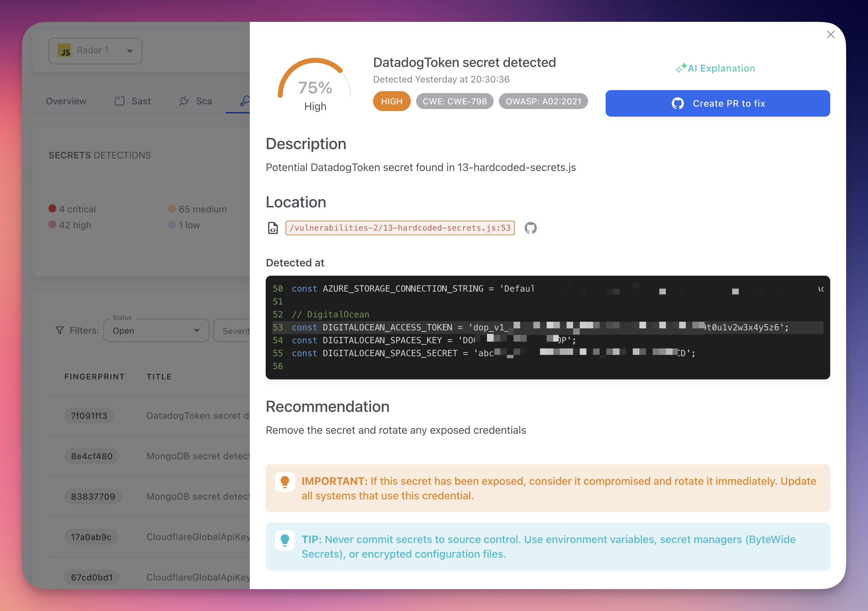Viewport: 868px width, 611px height.
Task: Click the blue lightbulb in the TIP banner
Action: point(285,540)
